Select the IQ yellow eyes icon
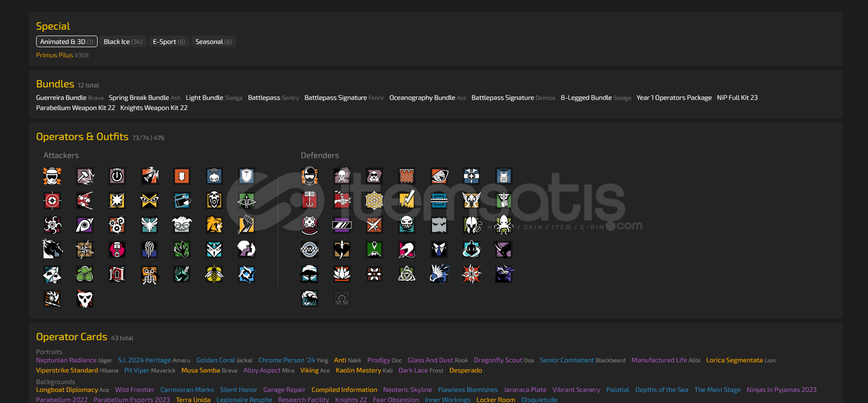 pos(149,201)
